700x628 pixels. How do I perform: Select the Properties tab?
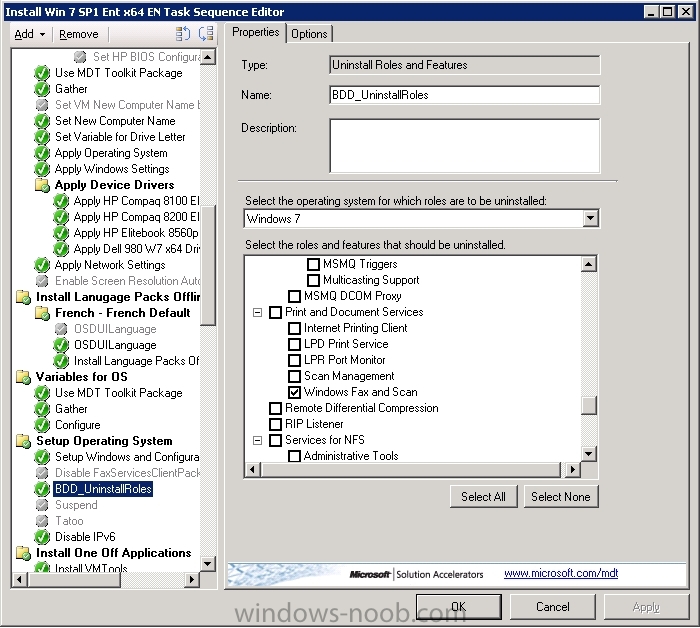click(256, 32)
